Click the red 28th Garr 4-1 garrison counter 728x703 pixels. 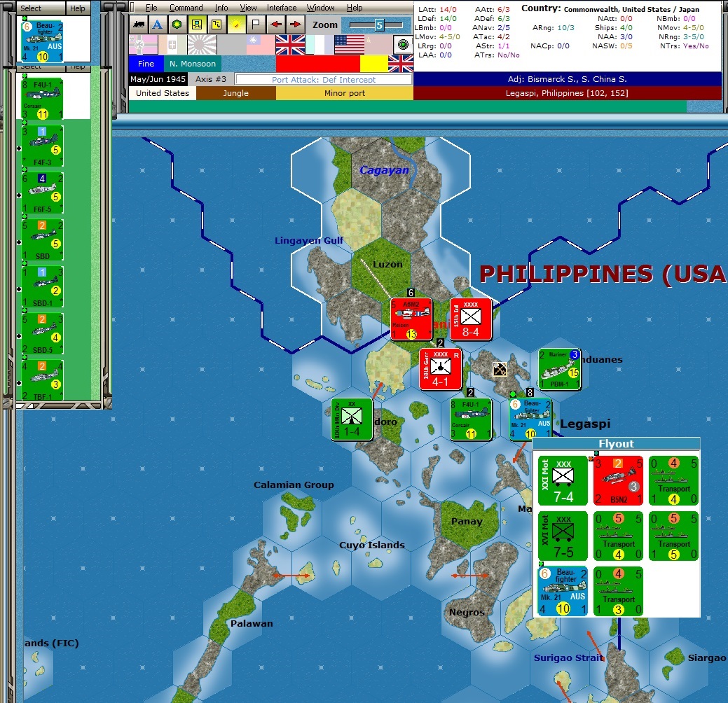coord(441,370)
